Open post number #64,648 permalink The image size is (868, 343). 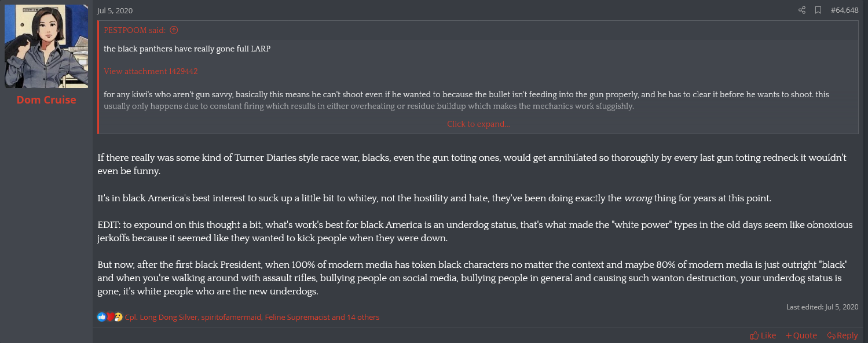point(844,10)
